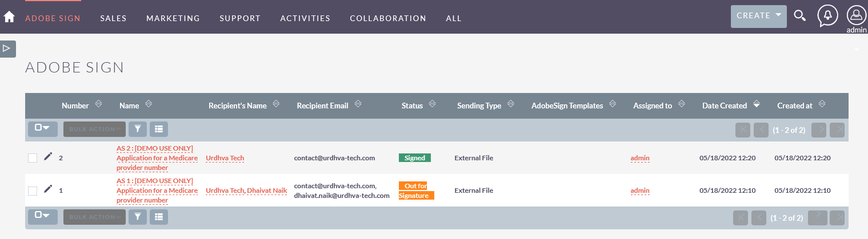
Task: Select the checkbox for record 1
Action: [33, 191]
